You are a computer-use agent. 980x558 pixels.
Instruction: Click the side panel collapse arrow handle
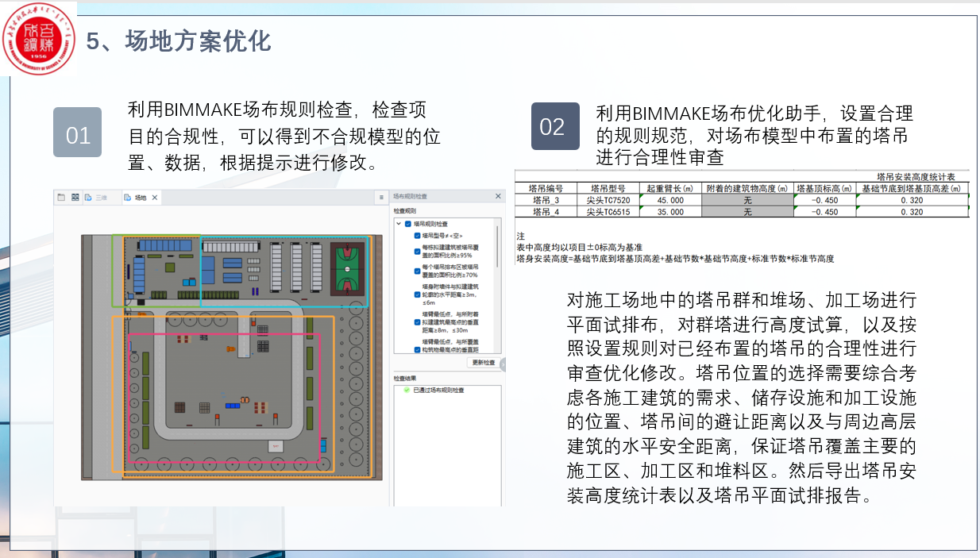(x=503, y=364)
